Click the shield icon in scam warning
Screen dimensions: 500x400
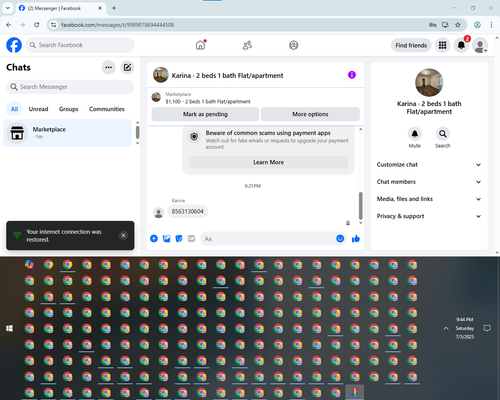(194, 136)
